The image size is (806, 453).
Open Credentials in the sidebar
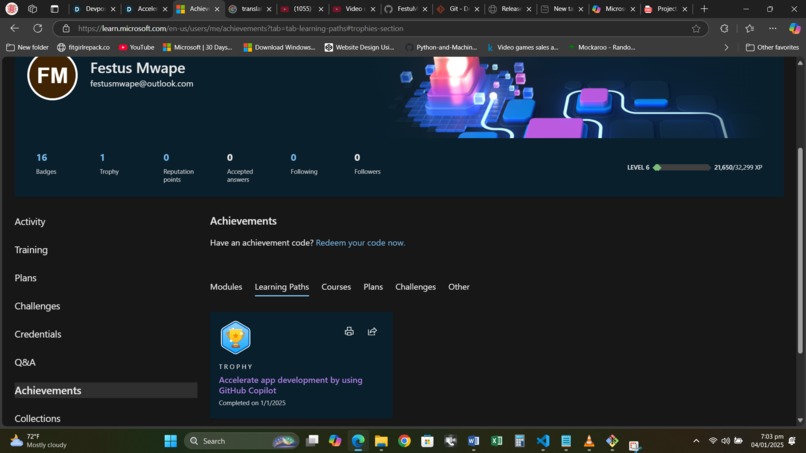pyautogui.click(x=38, y=334)
